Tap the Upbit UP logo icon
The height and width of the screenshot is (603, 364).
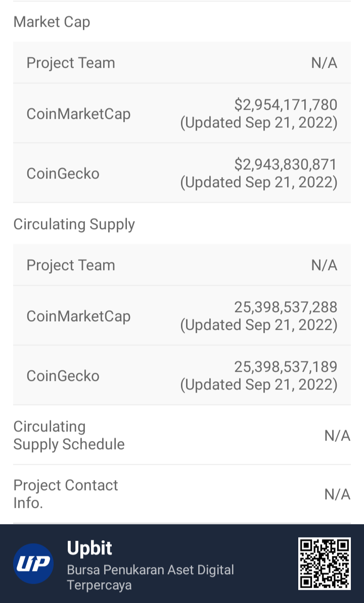(x=33, y=564)
